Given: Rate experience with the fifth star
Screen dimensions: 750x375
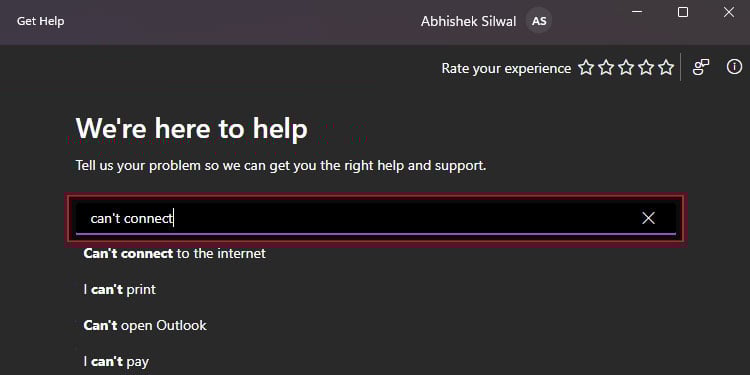Looking at the screenshot, I should [666, 68].
